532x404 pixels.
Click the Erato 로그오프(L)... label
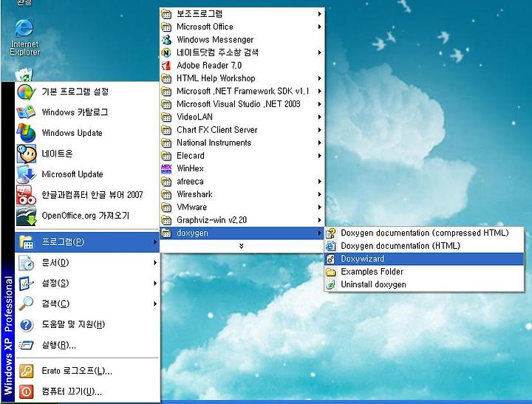[x=77, y=371]
